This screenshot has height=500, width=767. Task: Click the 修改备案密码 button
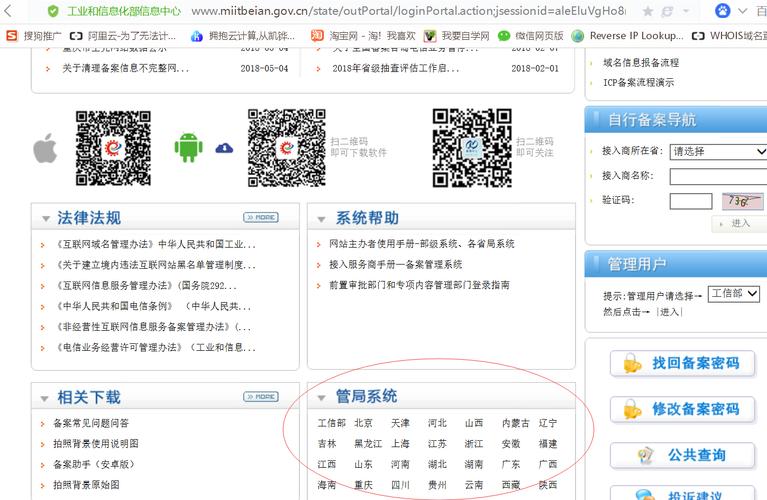tap(682, 409)
